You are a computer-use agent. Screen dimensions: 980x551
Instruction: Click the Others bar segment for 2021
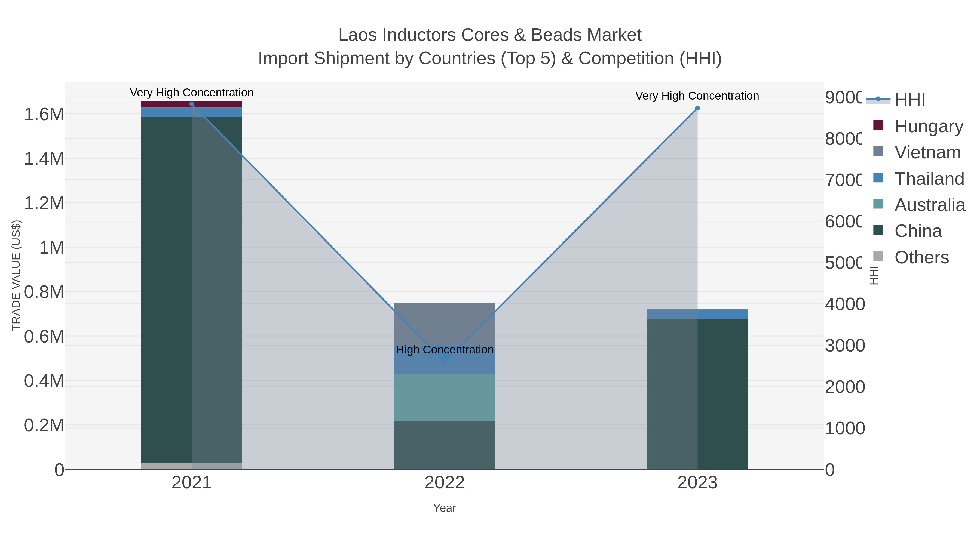(x=192, y=466)
